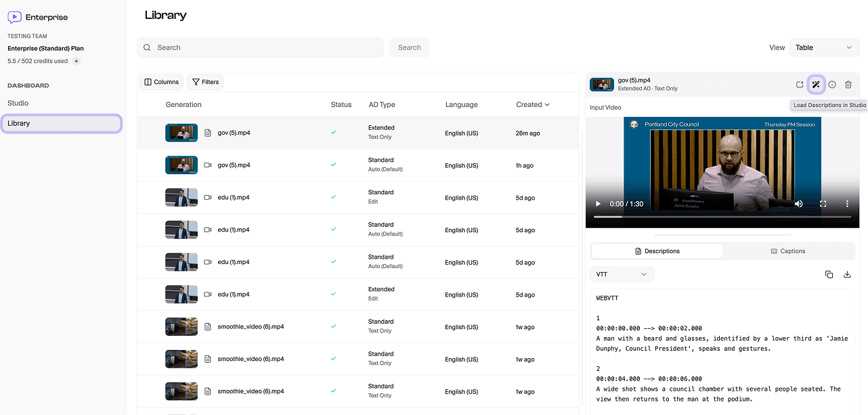Click the smoothie_video (6).mp4 thumbnail
Viewport: 868px width, 415px height.
(180, 326)
